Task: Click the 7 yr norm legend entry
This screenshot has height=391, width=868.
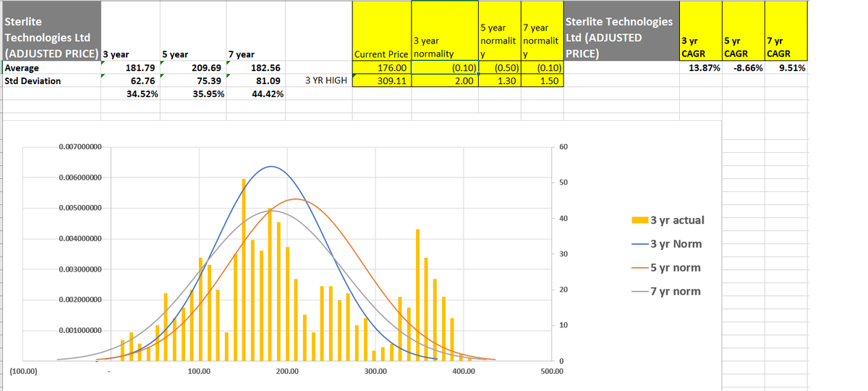Action: [665, 292]
